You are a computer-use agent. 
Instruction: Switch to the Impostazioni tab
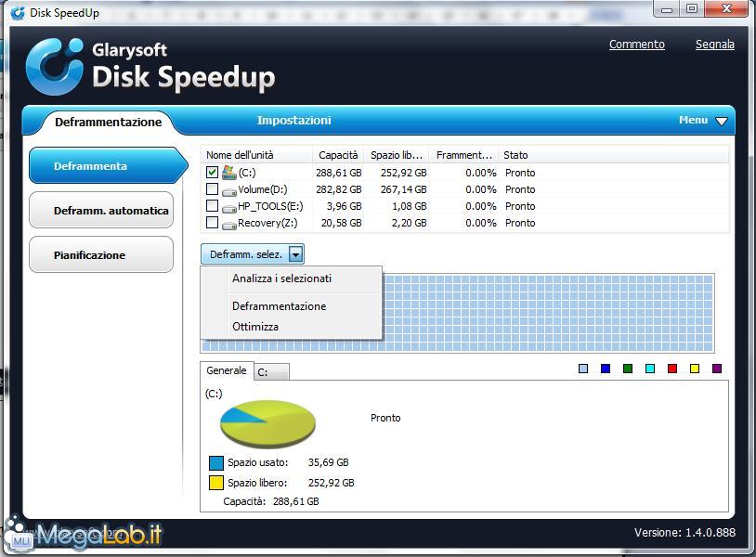pos(293,121)
